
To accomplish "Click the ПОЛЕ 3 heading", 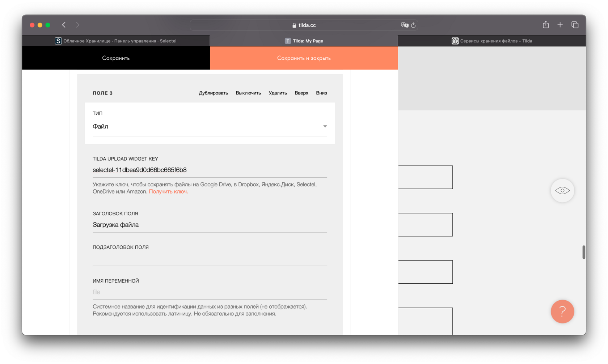I will (x=103, y=93).
